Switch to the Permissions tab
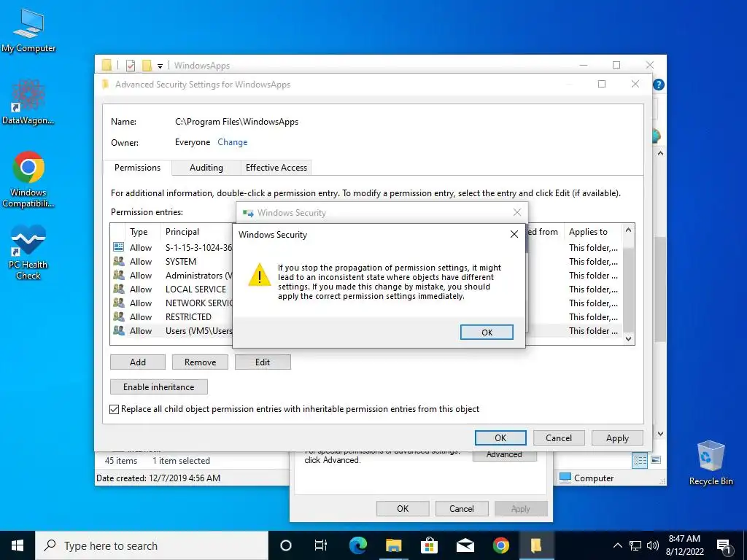Viewport: 747px width, 560px height. click(x=137, y=168)
